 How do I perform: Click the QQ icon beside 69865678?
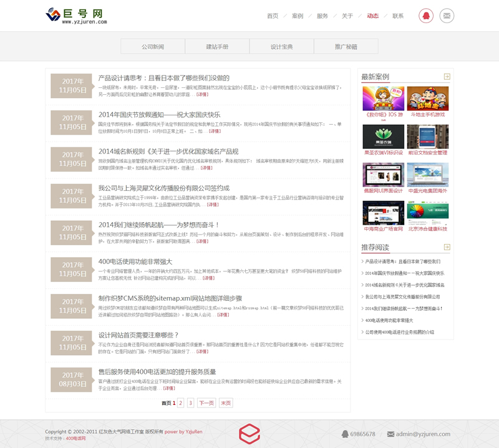(x=345, y=434)
